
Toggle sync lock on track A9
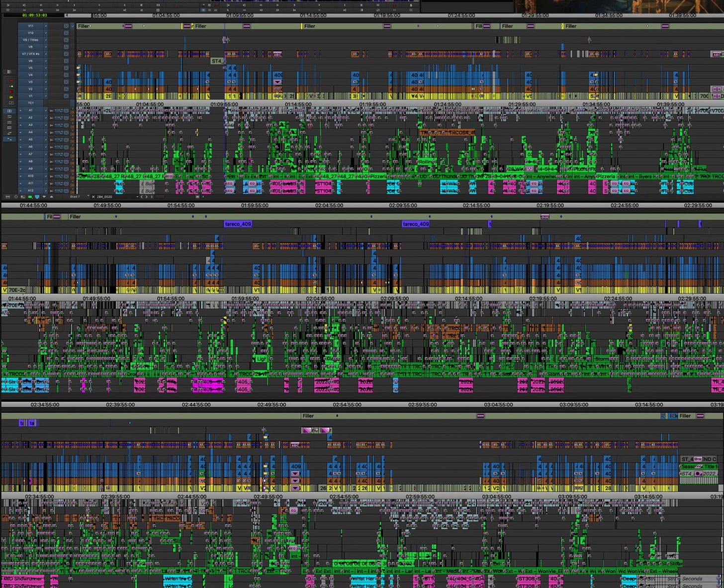[x=46, y=169]
